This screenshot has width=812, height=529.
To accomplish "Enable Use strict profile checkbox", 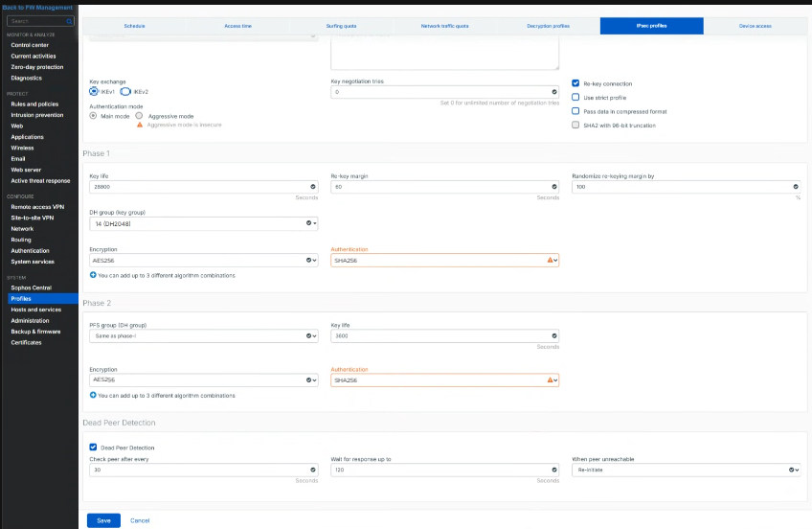I will (x=575, y=97).
